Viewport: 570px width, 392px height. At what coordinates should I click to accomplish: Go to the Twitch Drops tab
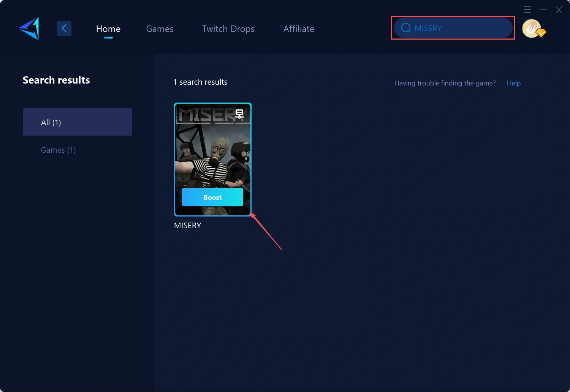click(x=228, y=29)
